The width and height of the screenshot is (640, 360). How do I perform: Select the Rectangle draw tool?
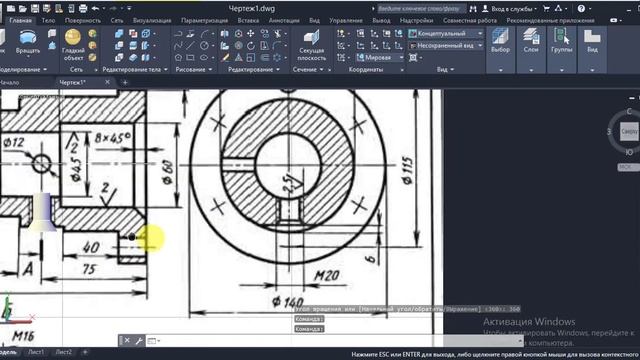tap(190, 57)
